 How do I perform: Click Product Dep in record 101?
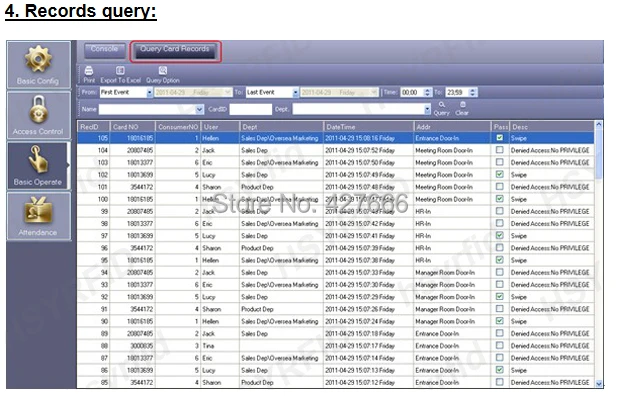[257, 187]
